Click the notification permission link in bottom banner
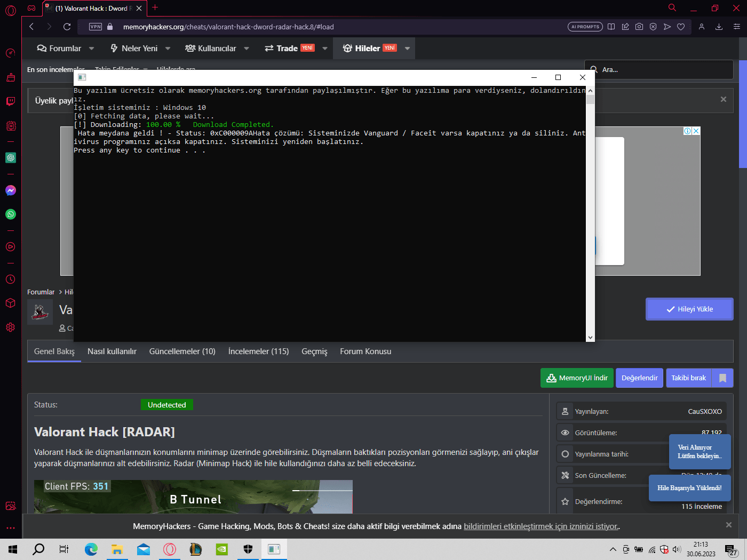This screenshot has width=747, height=560. 541,526
